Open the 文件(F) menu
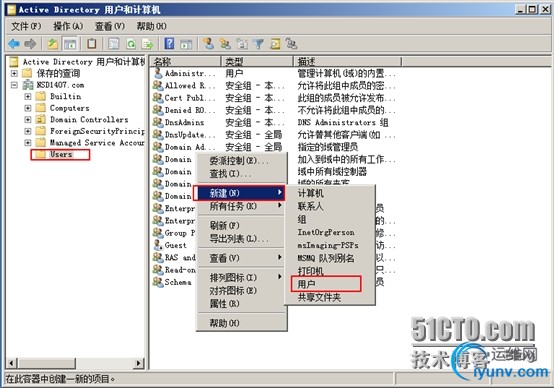This screenshot has width=554, height=388. pos(26,26)
